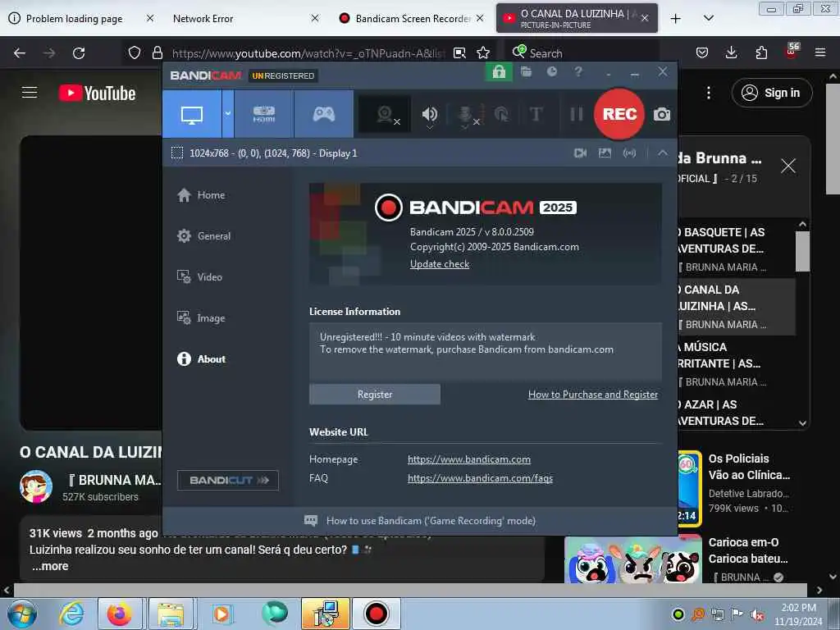Open Windows Start button
This screenshot has height=630, width=840.
[22, 614]
